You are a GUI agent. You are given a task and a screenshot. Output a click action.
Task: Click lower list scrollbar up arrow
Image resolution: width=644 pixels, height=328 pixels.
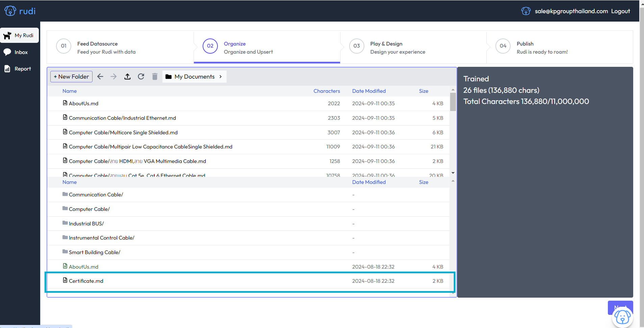click(453, 181)
